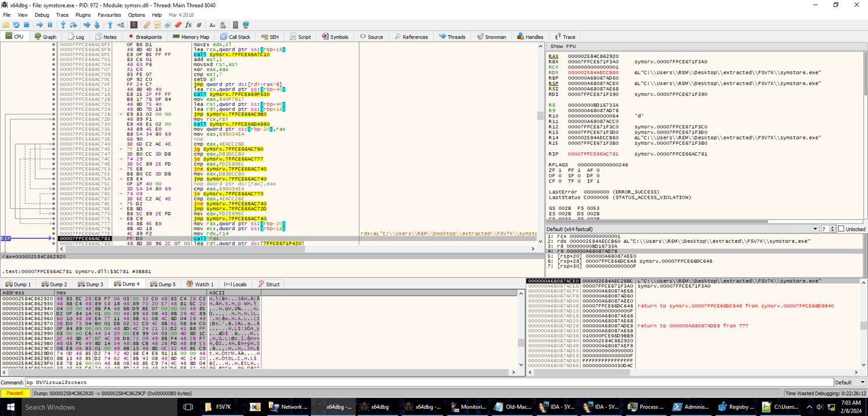The height and width of the screenshot is (416, 868).
Task: Switch to the Threads tab
Action: click(452, 37)
